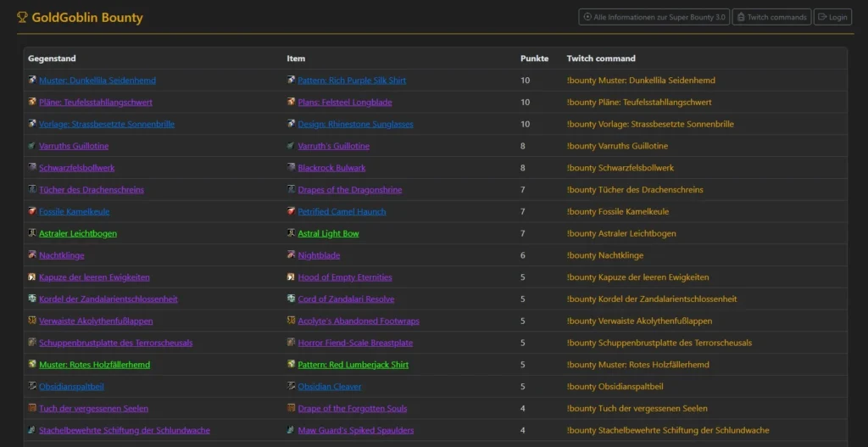
Task: Open the Twitch commands button
Action: (771, 17)
